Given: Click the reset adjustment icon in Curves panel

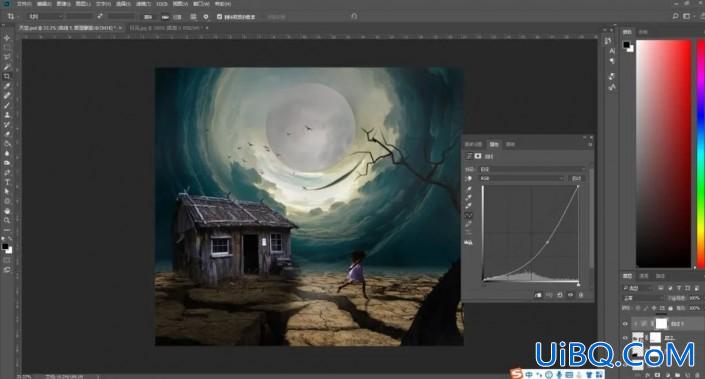Looking at the screenshot, I should tap(560, 295).
